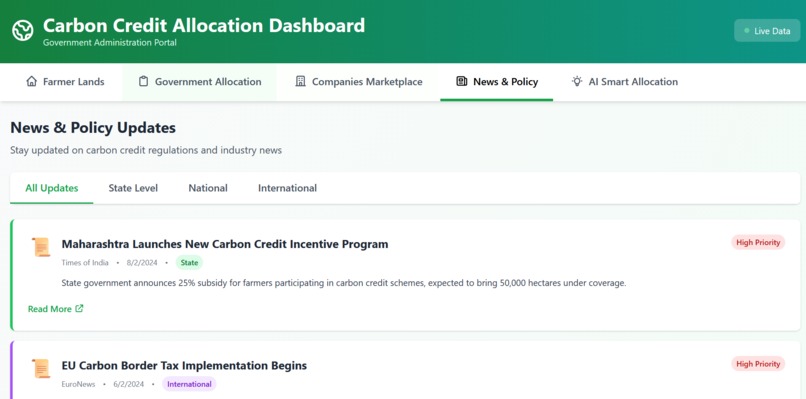The width and height of the screenshot is (806, 399).
Task: Click the Government Administration Portal subtitle
Action: tap(109, 43)
